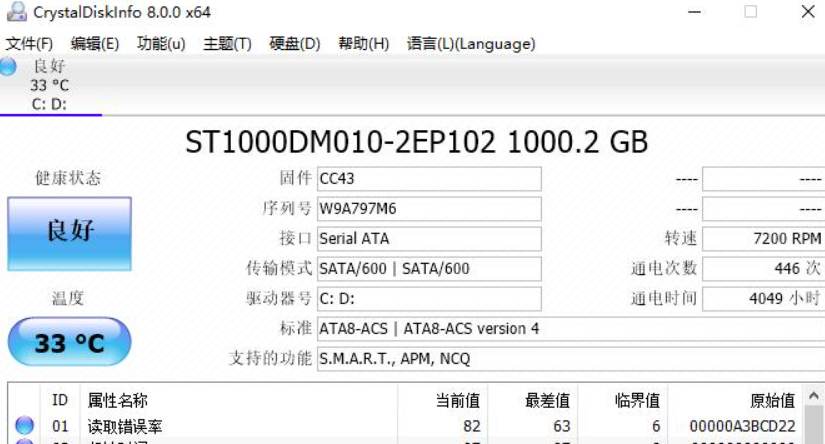Click the worst value 63 of attribute 01

[561, 426]
